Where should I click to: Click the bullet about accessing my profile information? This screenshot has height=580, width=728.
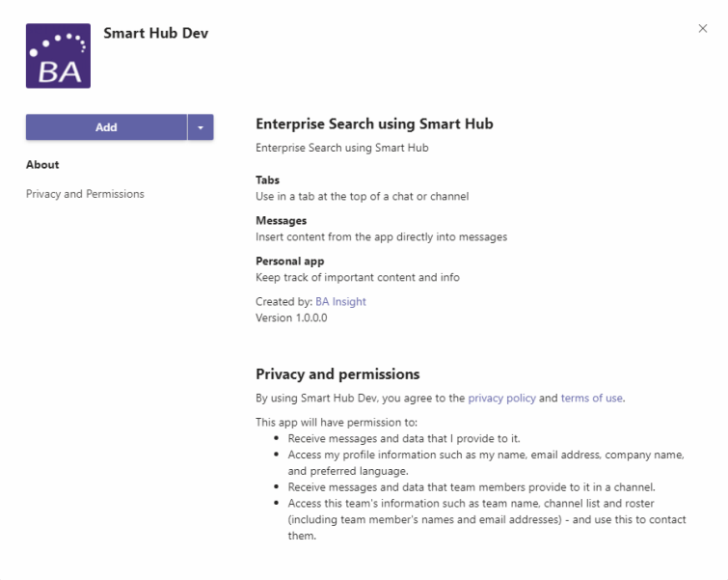coord(486,462)
